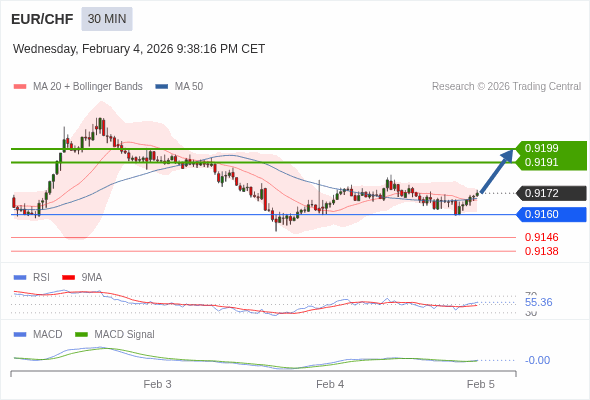Click the Feb 5 date axis label

(481, 384)
